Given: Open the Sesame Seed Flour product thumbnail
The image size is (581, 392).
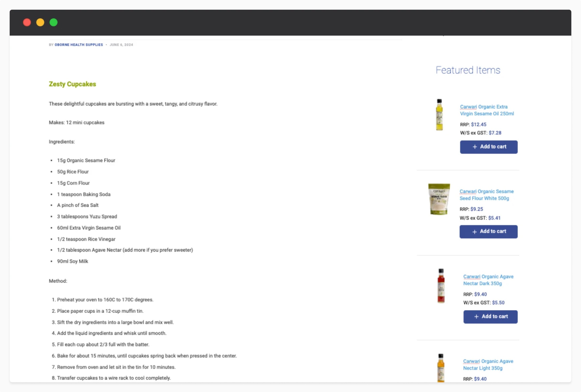Looking at the screenshot, I should tap(439, 199).
